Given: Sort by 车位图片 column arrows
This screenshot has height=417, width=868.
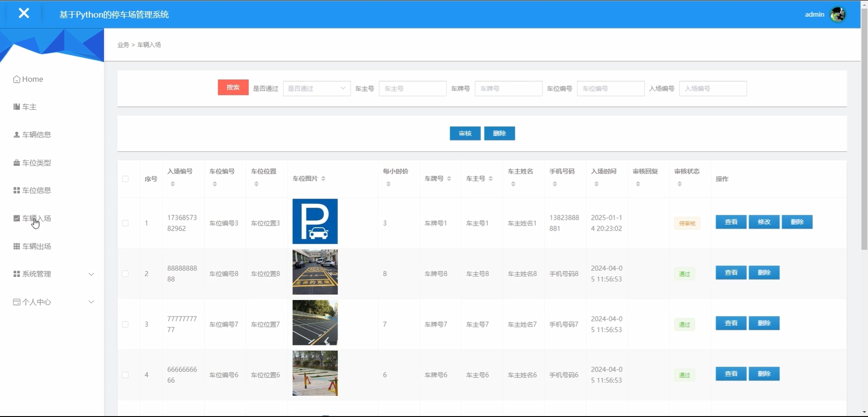Looking at the screenshot, I should pyautogui.click(x=323, y=179).
